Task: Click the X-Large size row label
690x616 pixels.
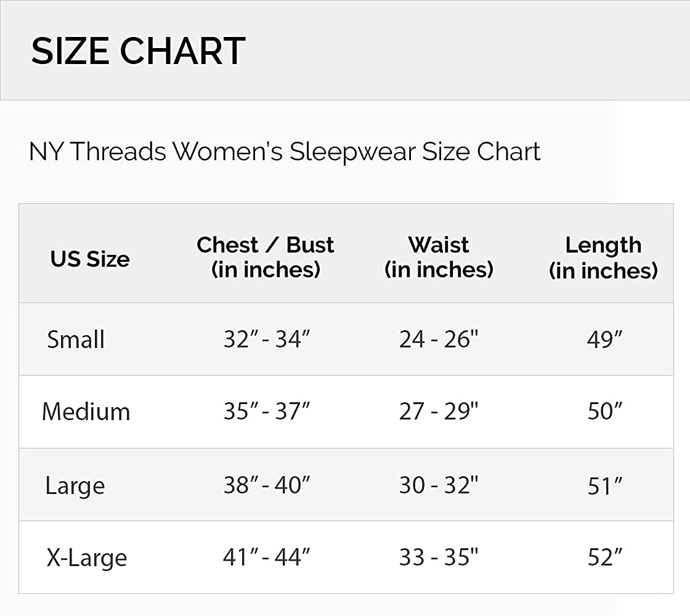Action: click(x=86, y=558)
